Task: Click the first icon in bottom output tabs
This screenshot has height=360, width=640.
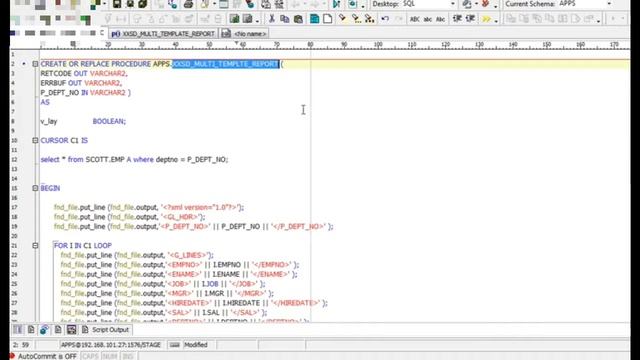Action: coord(18,329)
